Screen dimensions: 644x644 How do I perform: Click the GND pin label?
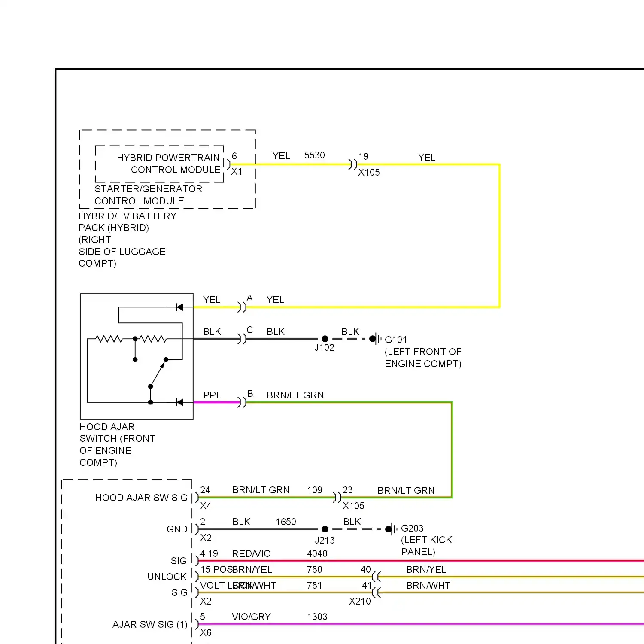pyautogui.click(x=177, y=529)
